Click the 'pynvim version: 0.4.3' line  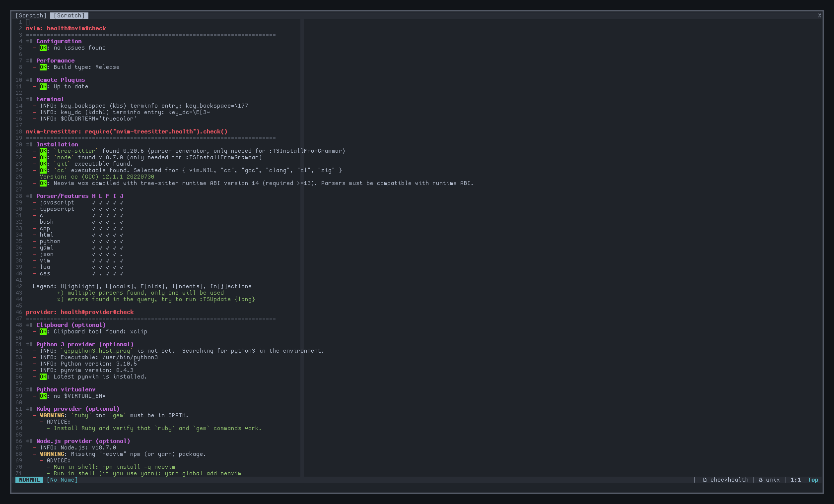pyautogui.click(x=83, y=370)
